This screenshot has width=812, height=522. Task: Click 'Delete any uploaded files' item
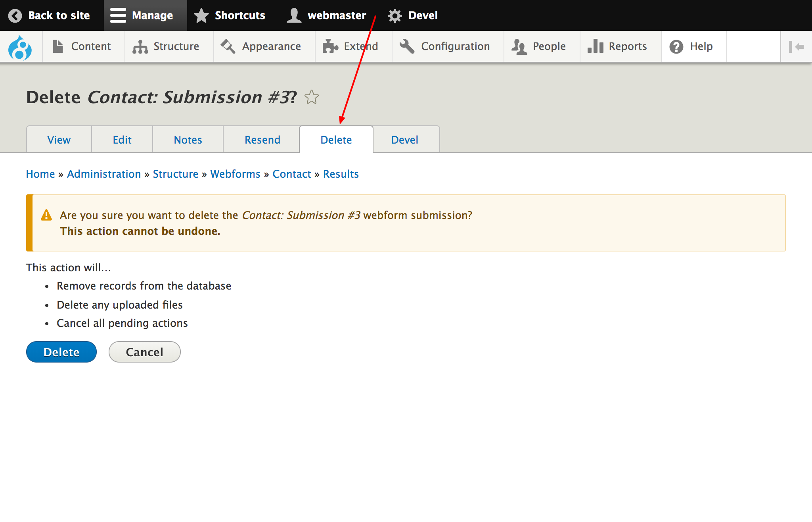click(120, 305)
